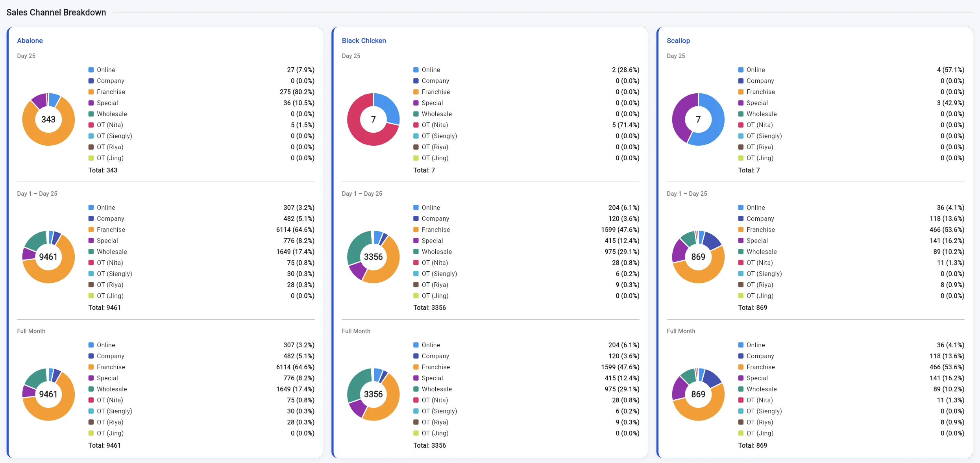Click the Special purple swatch in Scallop Day 25

tap(741, 103)
